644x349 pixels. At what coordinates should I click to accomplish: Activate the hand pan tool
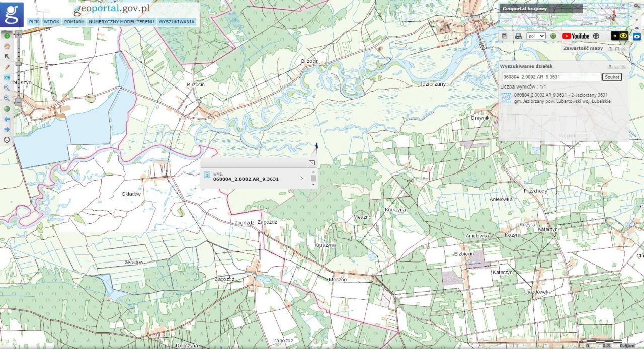pos(7,46)
